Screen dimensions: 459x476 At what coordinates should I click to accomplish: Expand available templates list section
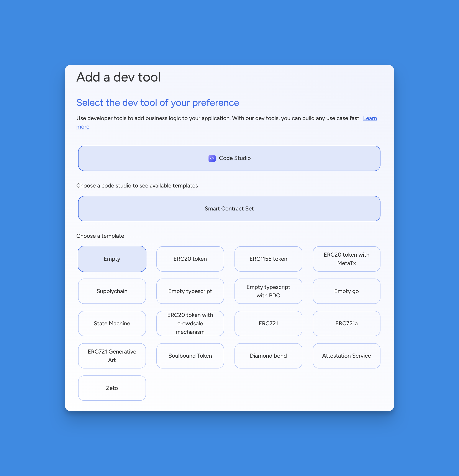(x=229, y=208)
